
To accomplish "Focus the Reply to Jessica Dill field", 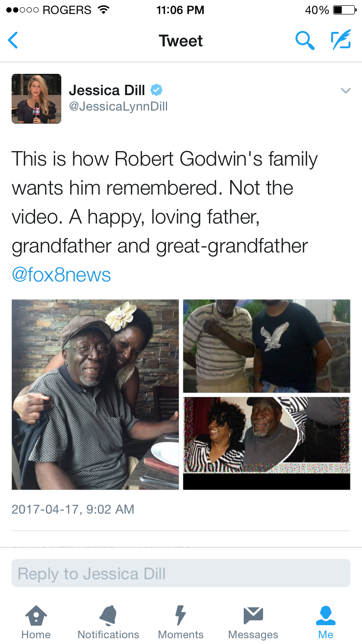I will coord(181,574).
